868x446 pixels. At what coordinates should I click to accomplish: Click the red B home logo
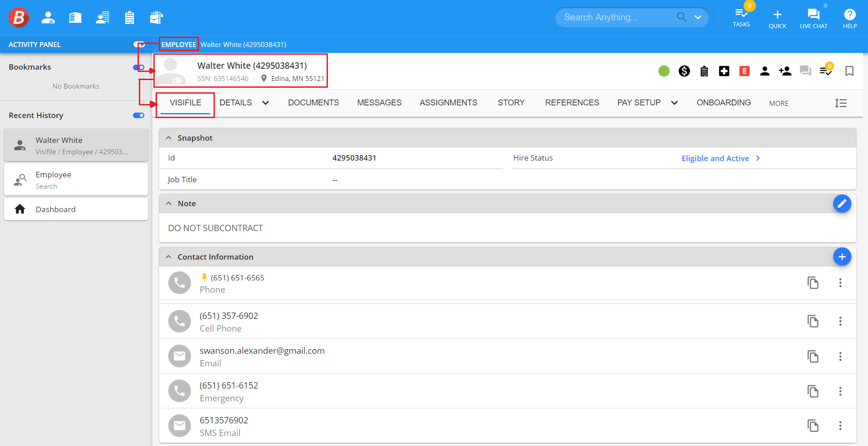point(19,18)
